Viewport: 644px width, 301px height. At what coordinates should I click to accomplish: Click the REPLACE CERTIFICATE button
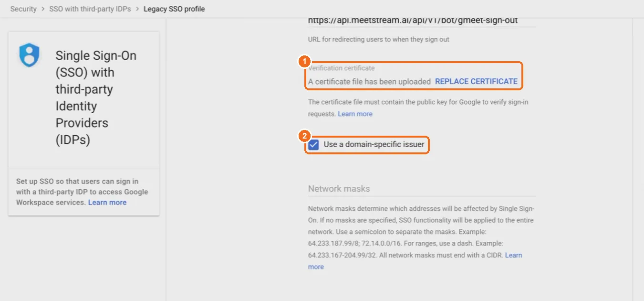pos(476,81)
